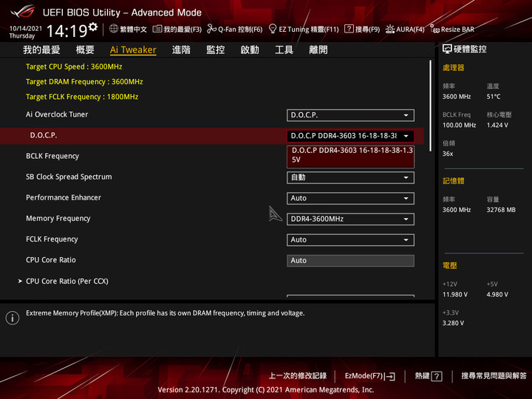The width and height of the screenshot is (532, 399).
Task: Open My Favorites (F3) folder icon
Action: 157,29
